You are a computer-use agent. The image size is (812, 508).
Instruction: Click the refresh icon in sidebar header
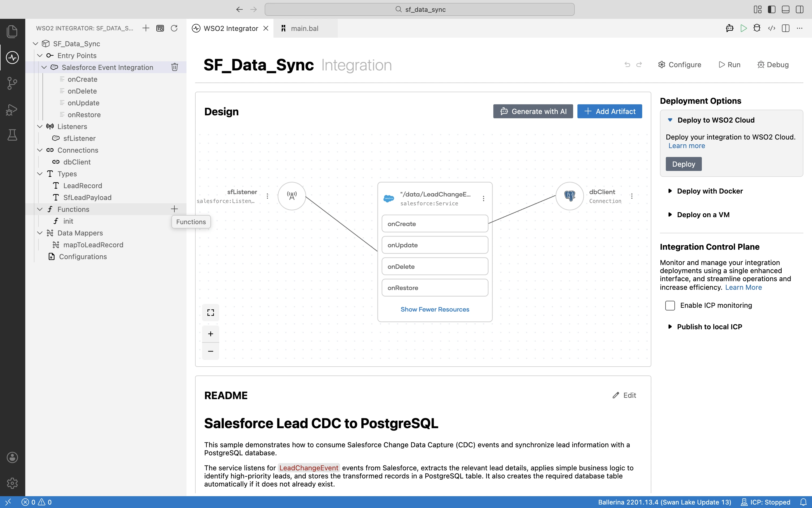(174, 28)
